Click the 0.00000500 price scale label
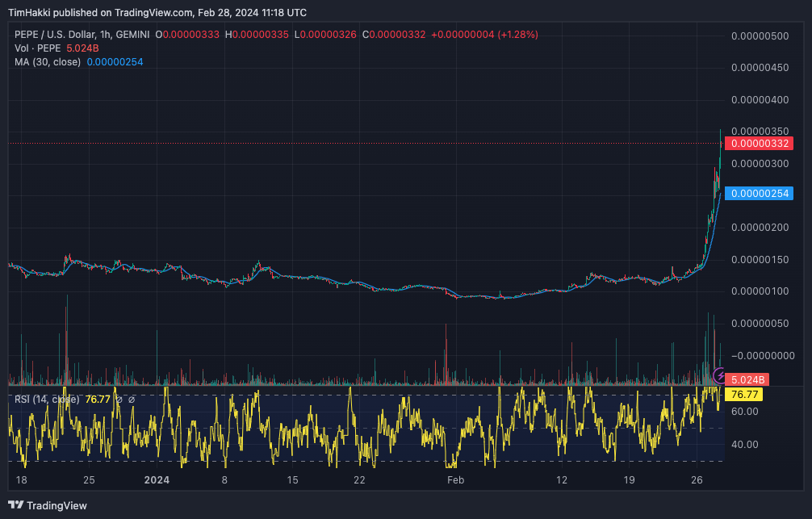812x519 pixels. pyautogui.click(x=760, y=36)
